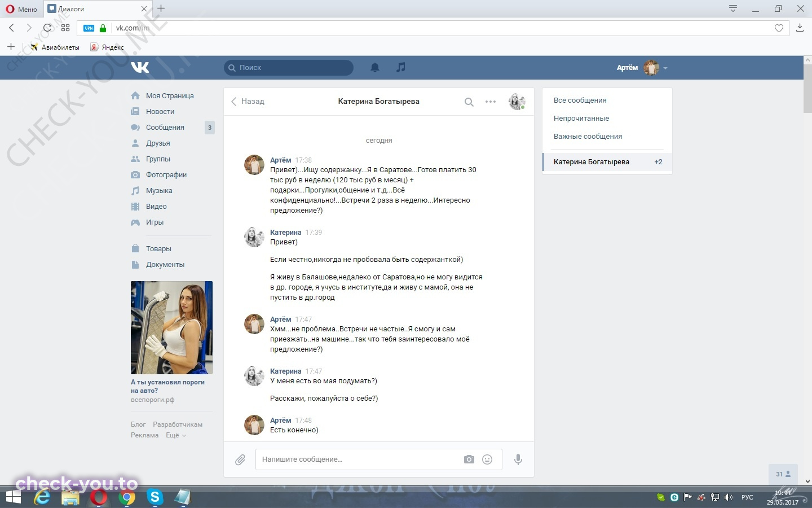Open Катерина's name on the 17:39 message
The height and width of the screenshot is (508, 812).
point(285,233)
